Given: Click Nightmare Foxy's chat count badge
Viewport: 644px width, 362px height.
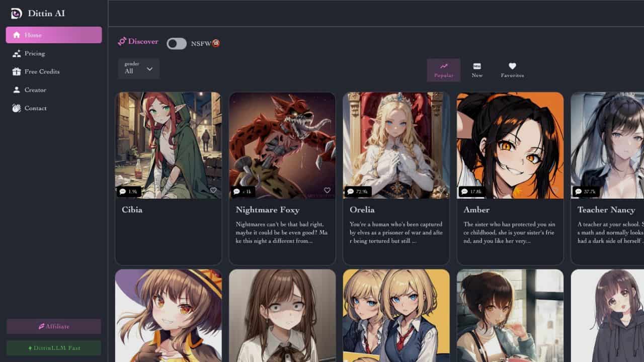Looking at the screenshot, I should [243, 192].
